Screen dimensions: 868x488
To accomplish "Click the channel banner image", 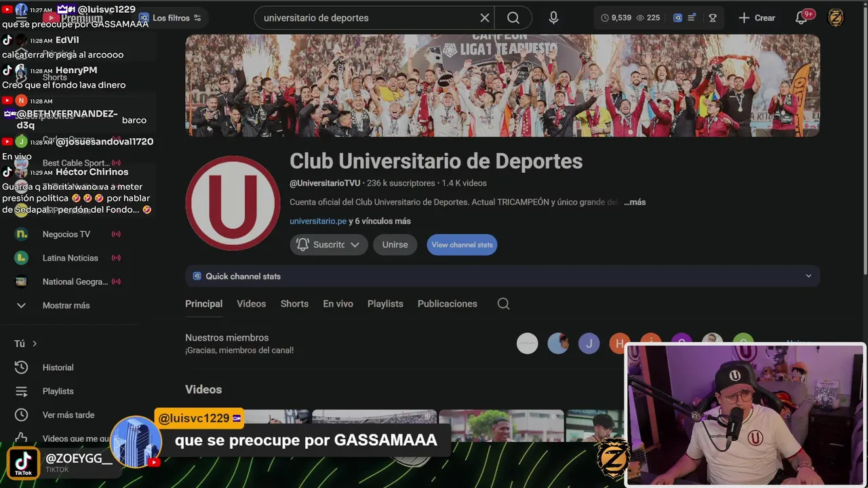I will (502, 86).
